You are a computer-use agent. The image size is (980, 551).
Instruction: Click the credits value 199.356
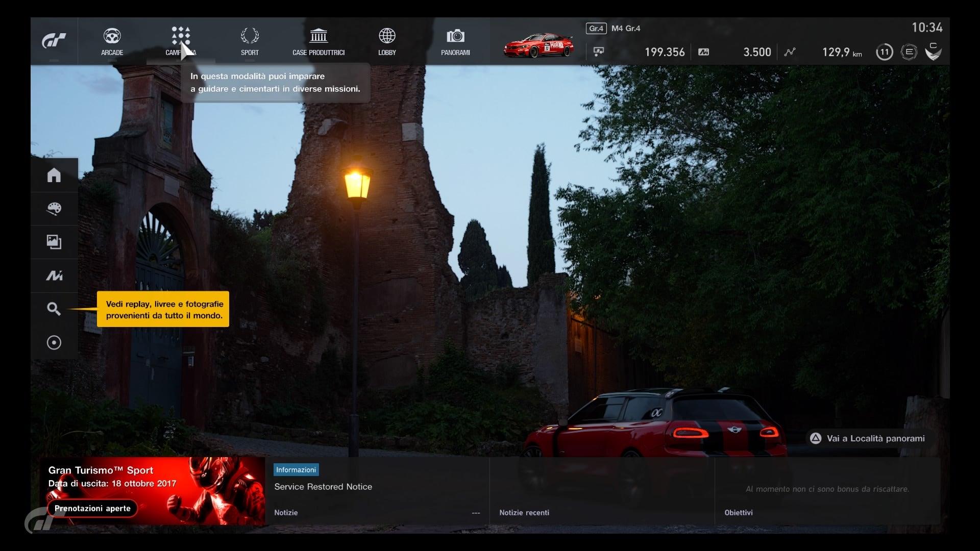(665, 52)
